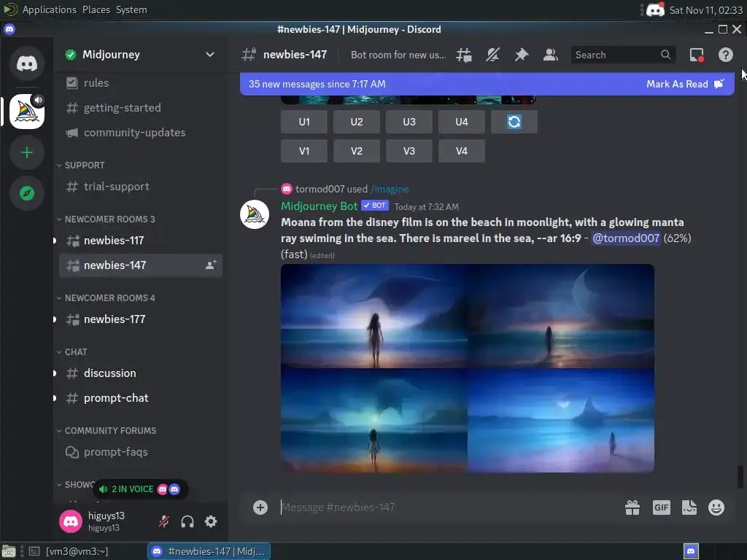The width and height of the screenshot is (747, 560).
Task: Show pinned messages pin icon
Action: [521, 55]
